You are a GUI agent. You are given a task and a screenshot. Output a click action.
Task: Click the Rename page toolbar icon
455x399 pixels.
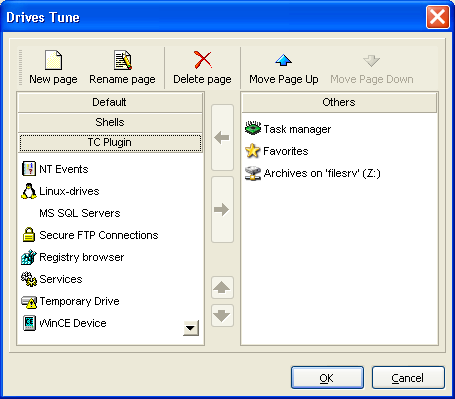(x=123, y=60)
